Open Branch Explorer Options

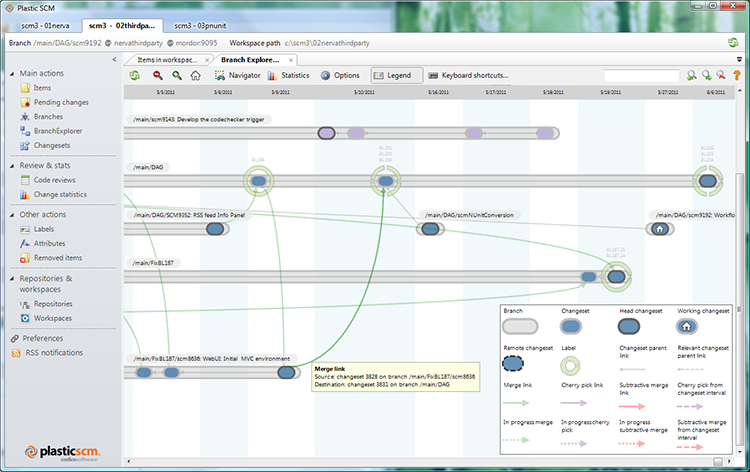(x=340, y=76)
